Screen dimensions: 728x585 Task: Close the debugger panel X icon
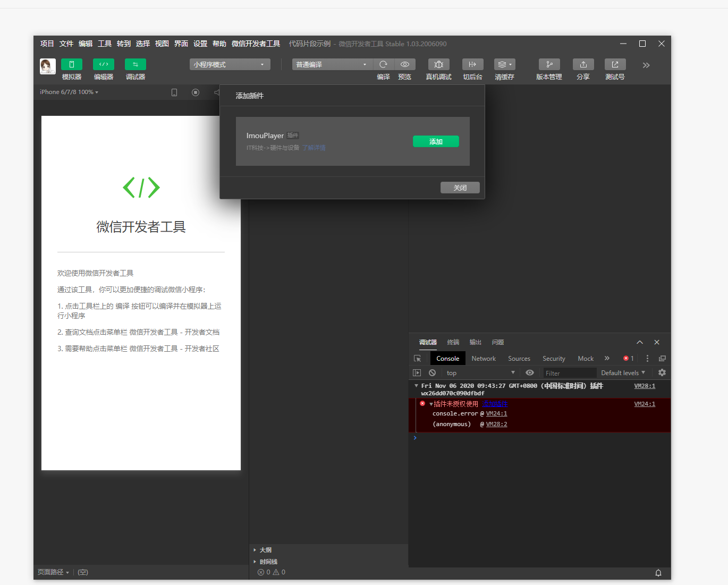[x=657, y=342]
